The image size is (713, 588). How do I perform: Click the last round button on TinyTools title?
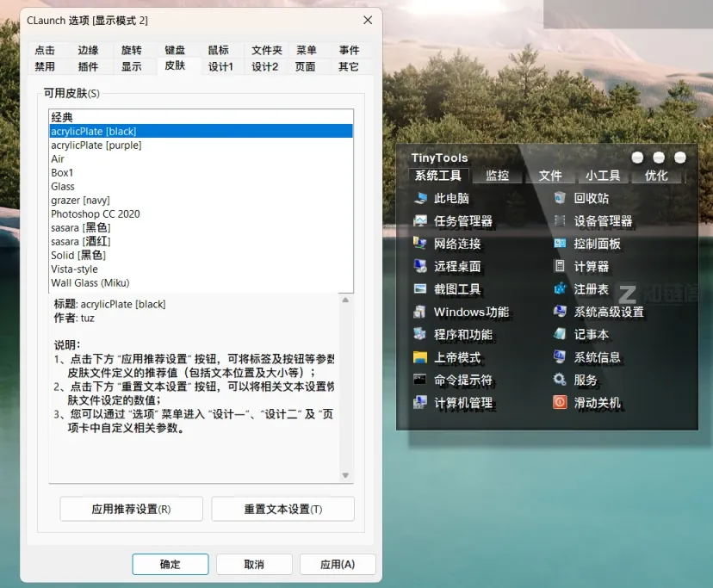[679, 158]
